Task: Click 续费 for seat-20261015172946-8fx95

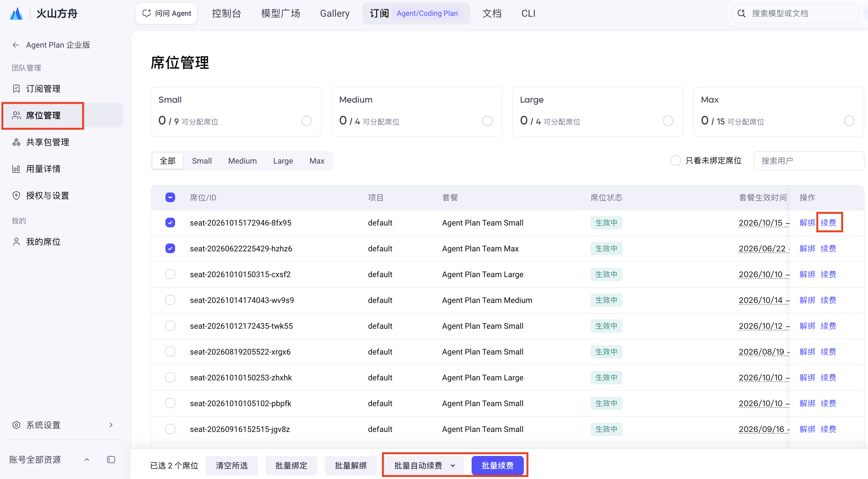Action: (x=828, y=223)
